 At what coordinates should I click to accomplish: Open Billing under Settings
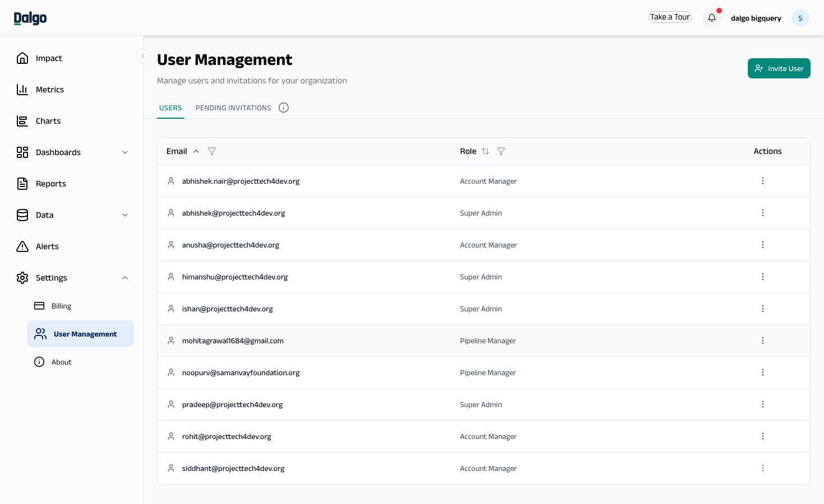(x=80, y=306)
